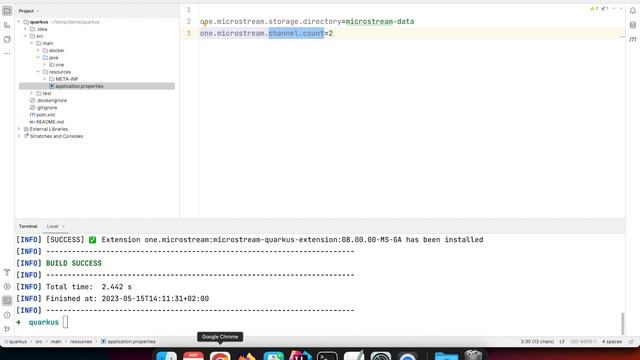The width and height of the screenshot is (640, 360).
Task: Click main breadcrumb in navigation bar
Action: click(x=56, y=342)
